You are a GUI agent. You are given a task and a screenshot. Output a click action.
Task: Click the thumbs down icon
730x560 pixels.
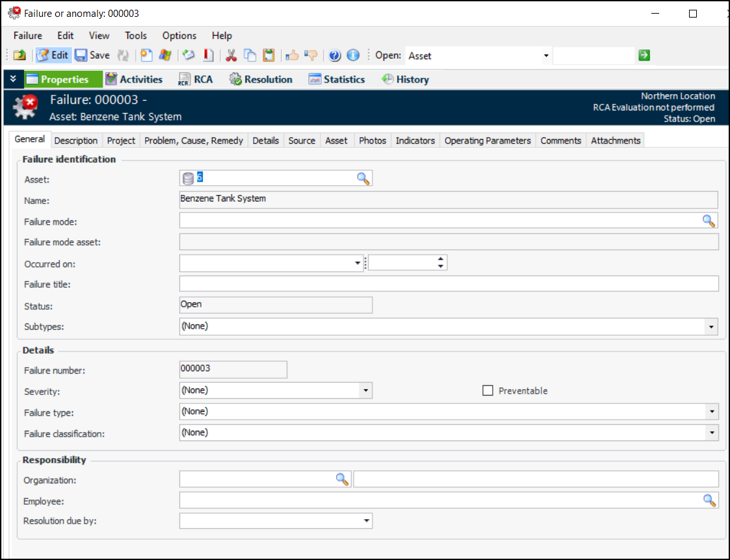[x=311, y=55]
